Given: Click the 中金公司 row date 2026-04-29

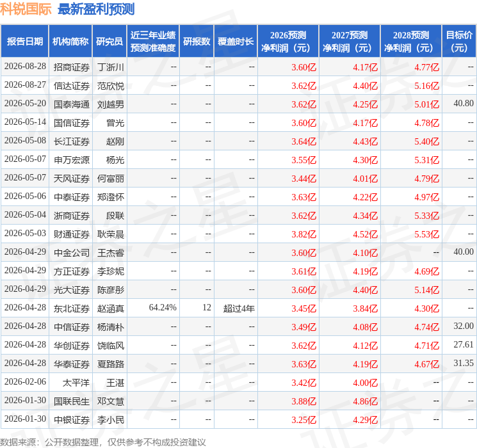Looking at the screenshot, I should tap(25, 252).
